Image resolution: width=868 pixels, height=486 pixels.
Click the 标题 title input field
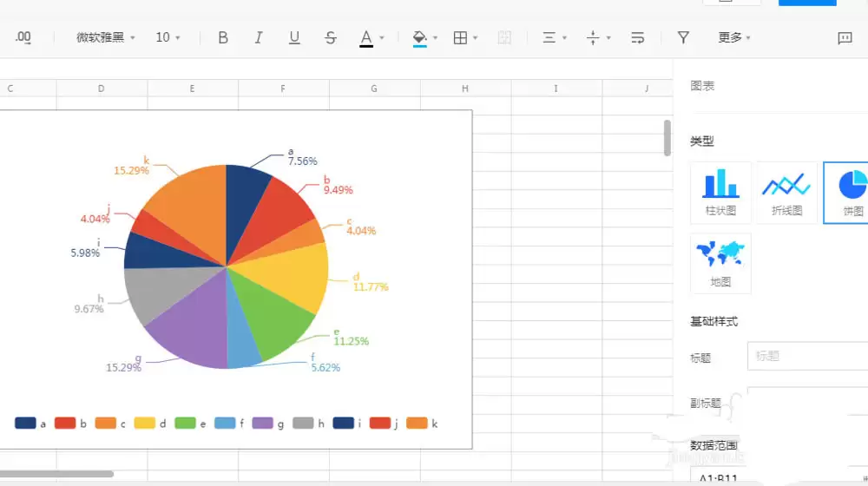click(807, 356)
